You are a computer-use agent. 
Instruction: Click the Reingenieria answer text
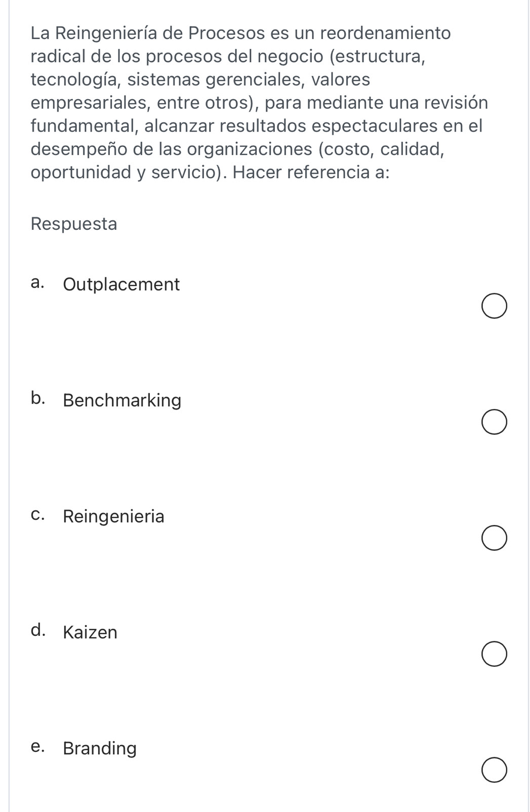pos(113,516)
